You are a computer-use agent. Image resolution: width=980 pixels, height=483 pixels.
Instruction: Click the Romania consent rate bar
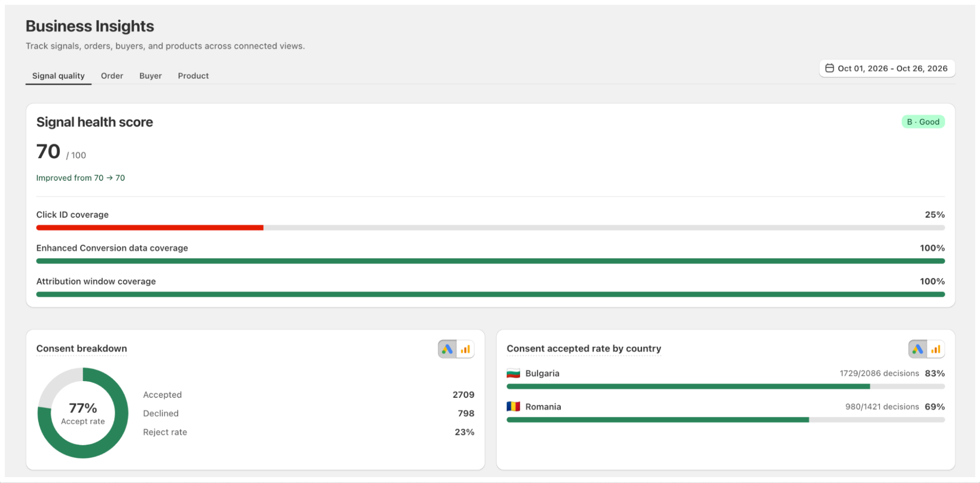pos(726,420)
